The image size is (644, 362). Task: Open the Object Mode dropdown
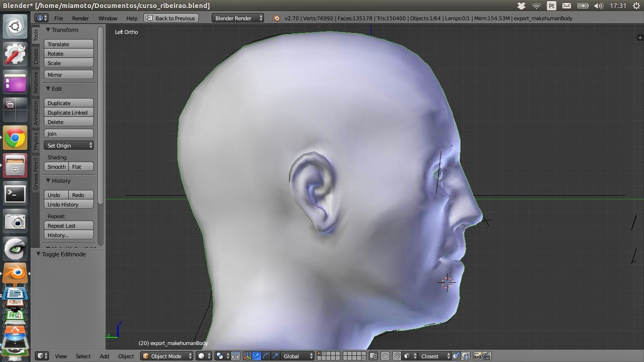click(167, 356)
